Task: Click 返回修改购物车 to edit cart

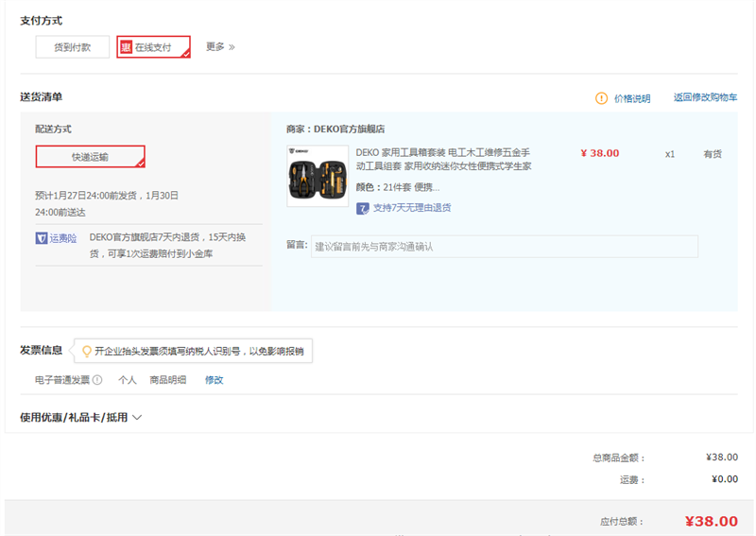Action: click(705, 97)
